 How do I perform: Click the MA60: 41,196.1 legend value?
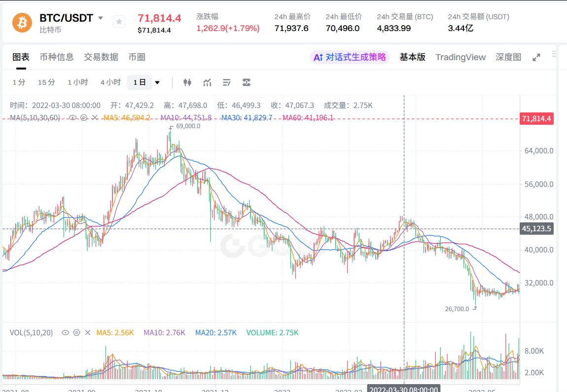(308, 117)
